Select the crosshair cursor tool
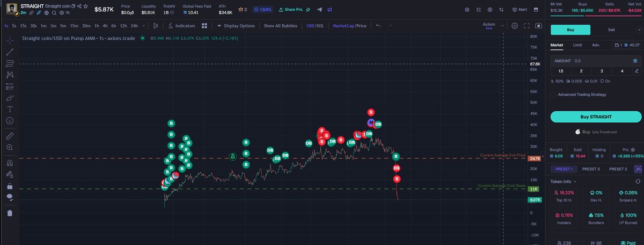The image size is (644, 245). pos(10,41)
